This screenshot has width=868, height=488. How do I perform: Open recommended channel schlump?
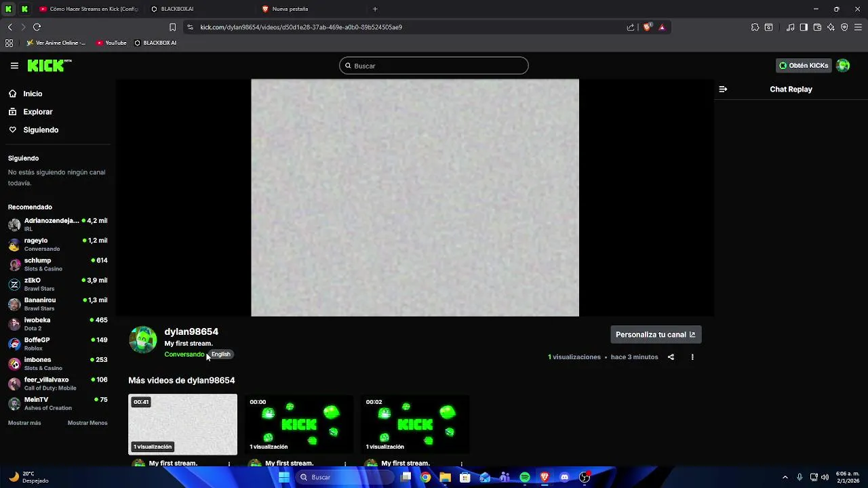[x=58, y=264]
